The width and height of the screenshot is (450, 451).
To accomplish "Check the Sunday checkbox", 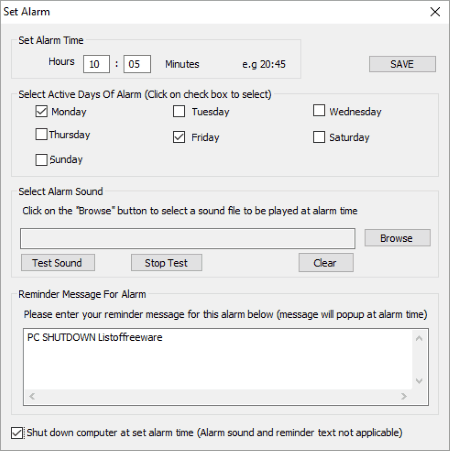I will point(41,160).
